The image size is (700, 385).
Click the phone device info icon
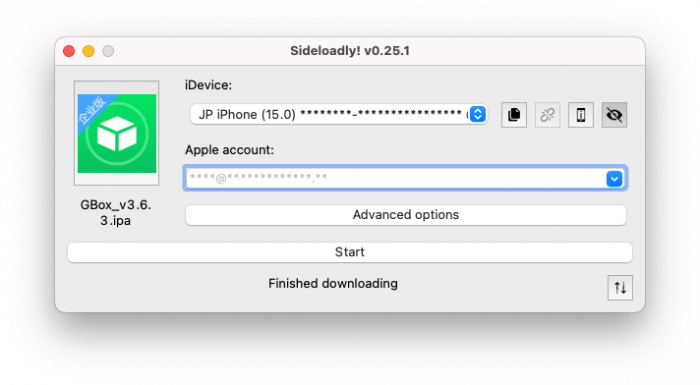pos(581,115)
